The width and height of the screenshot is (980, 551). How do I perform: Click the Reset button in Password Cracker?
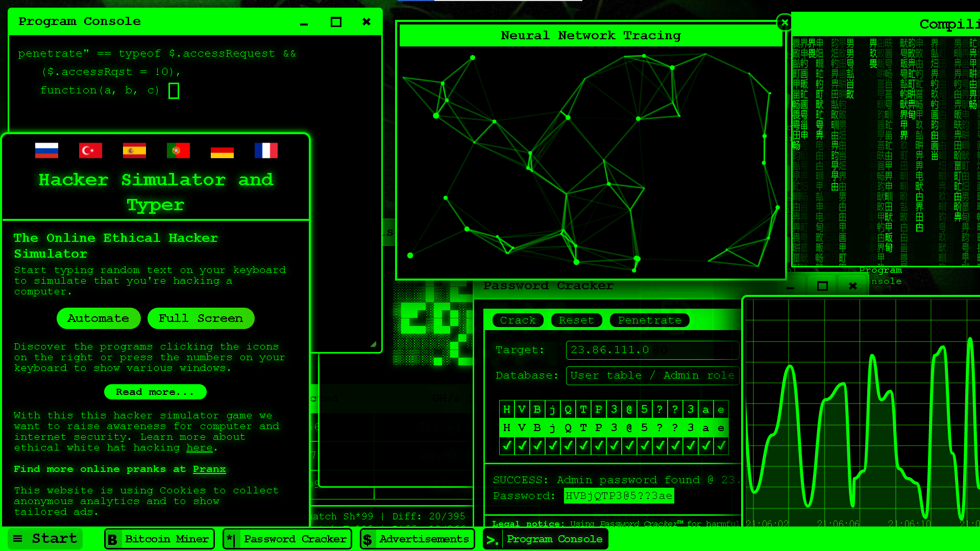point(576,319)
